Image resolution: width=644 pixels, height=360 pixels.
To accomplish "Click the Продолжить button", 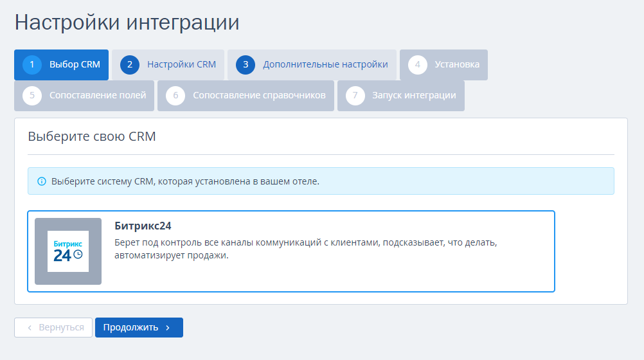I will [x=139, y=327].
